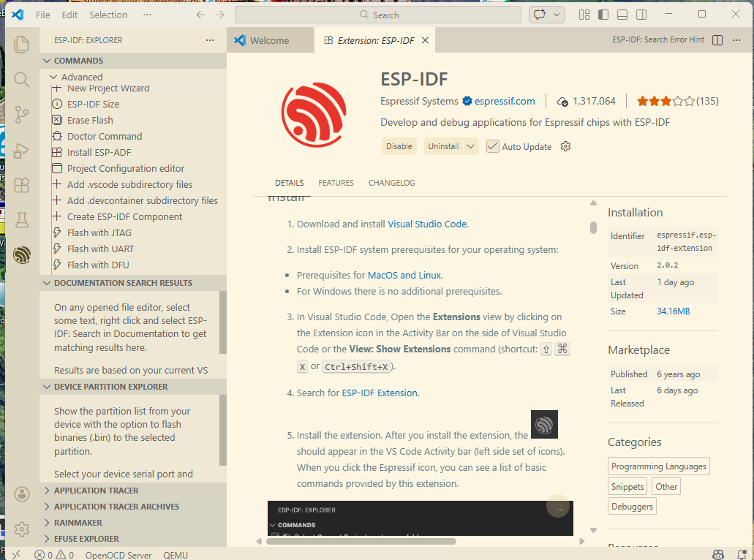Viewport: 754px width, 560px height.
Task: Click the split editor icon
Action: [717, 40]
